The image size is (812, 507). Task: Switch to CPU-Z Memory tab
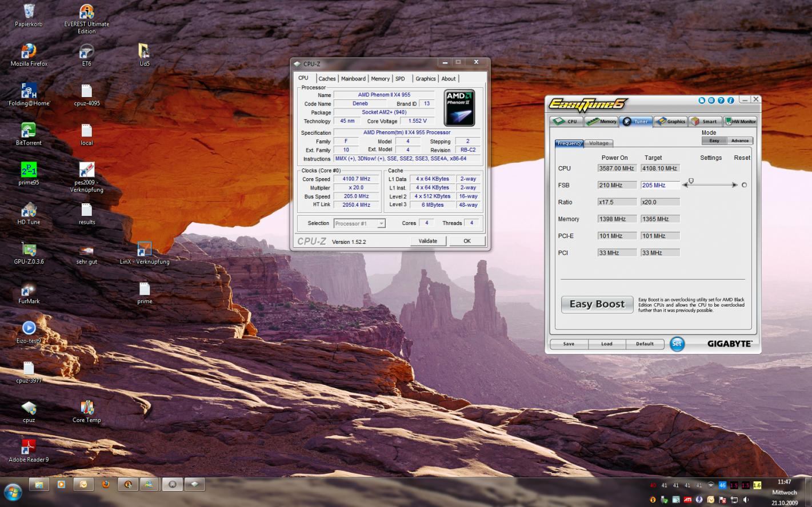click(380, 79)
